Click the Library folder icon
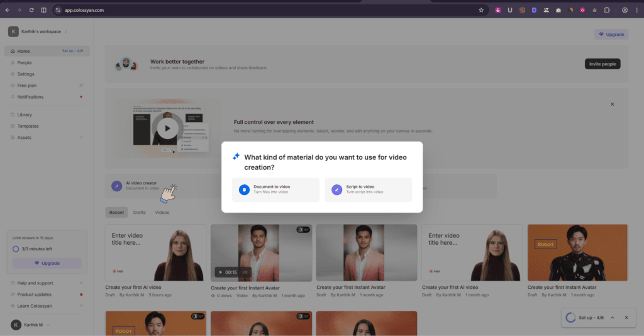 (x=13, y=115)
